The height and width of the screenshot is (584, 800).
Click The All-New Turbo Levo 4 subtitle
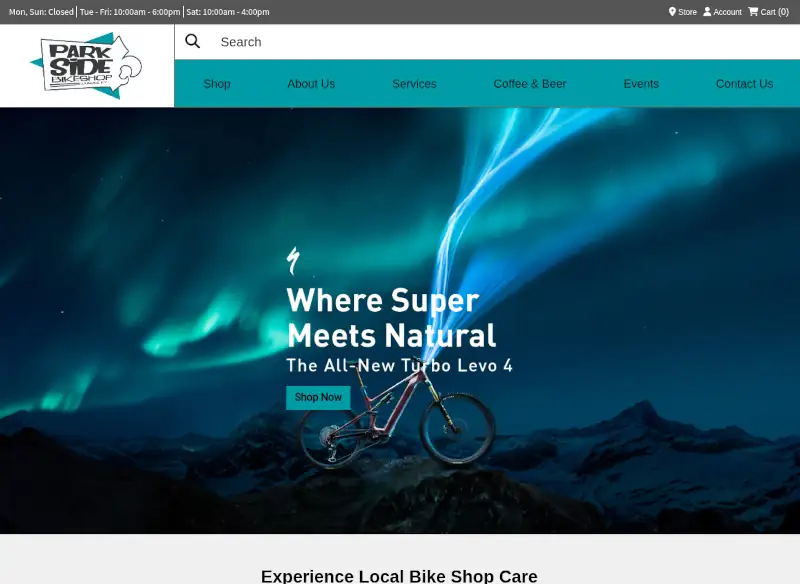click(x=399, y=366)
